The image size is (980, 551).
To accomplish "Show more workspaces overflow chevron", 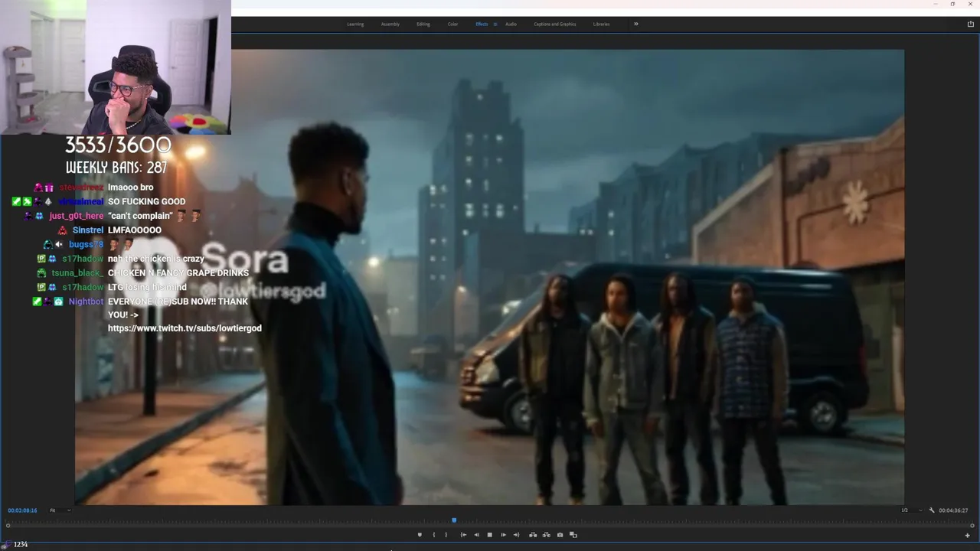I will [x=635, y=24].
